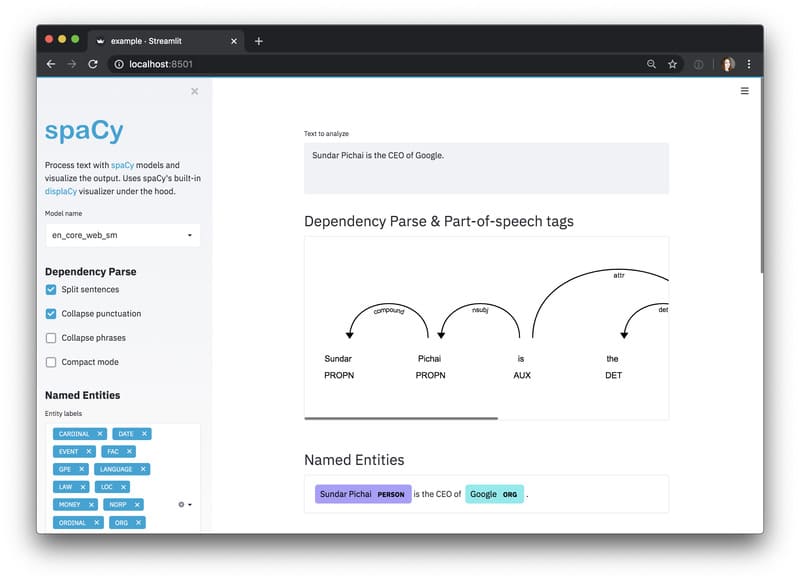Open Chrome's three-dot browser menu
The width and height of the screenshot is (800, 582).
[x=748, y=64]
